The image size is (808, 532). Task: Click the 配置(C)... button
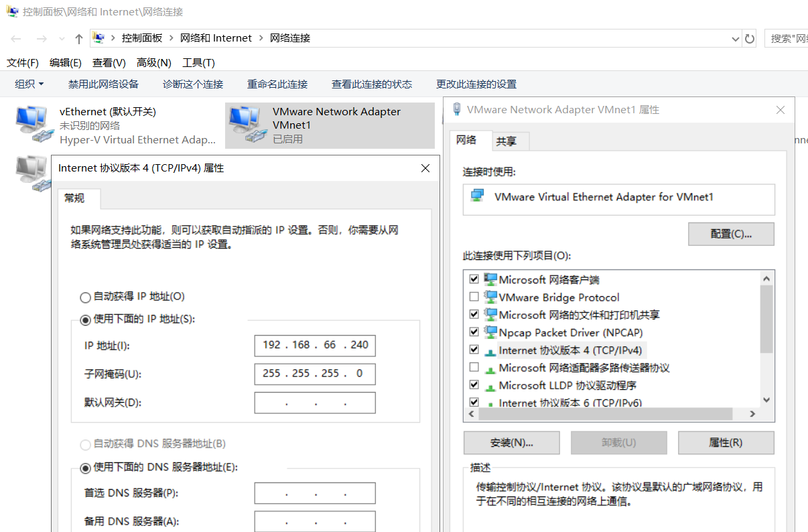pos(731,234)
